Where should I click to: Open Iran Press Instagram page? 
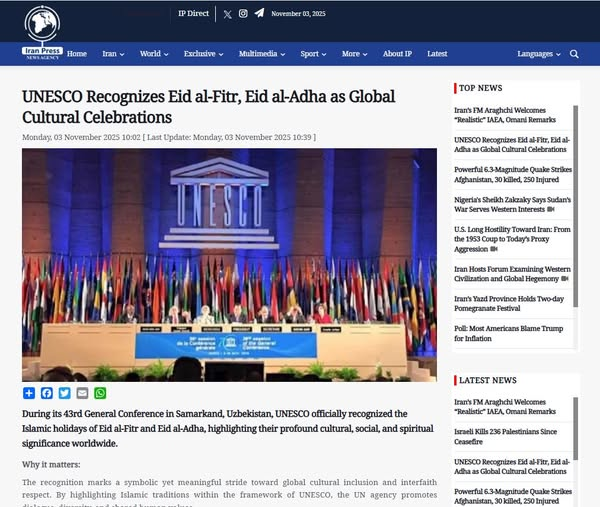243,14
